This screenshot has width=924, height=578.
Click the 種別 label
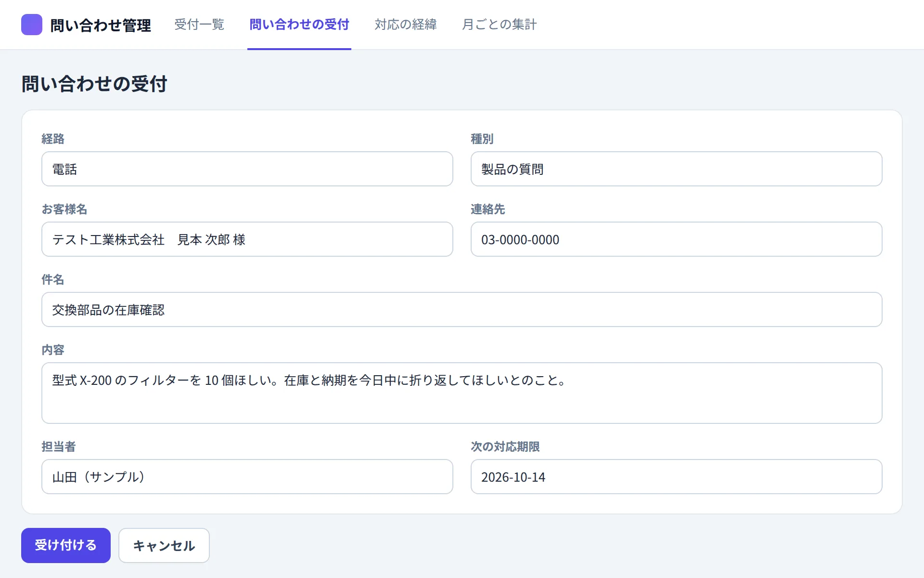point(482,139)
